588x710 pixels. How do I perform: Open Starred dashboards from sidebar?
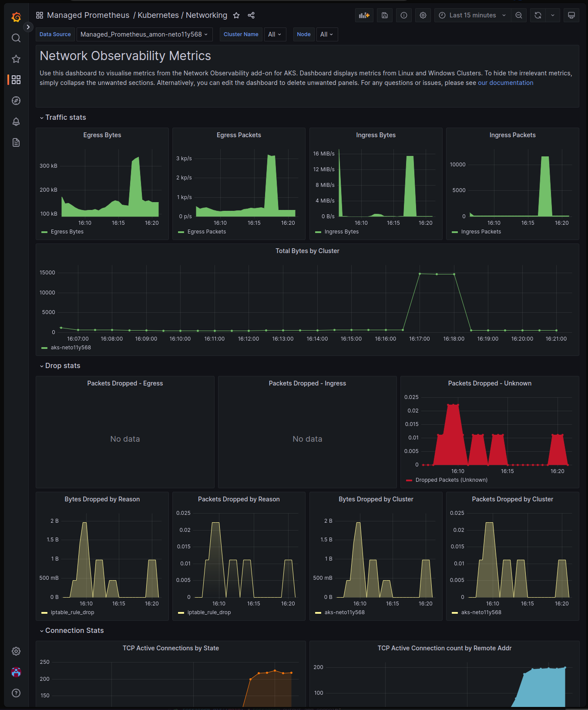click(16, 59)
